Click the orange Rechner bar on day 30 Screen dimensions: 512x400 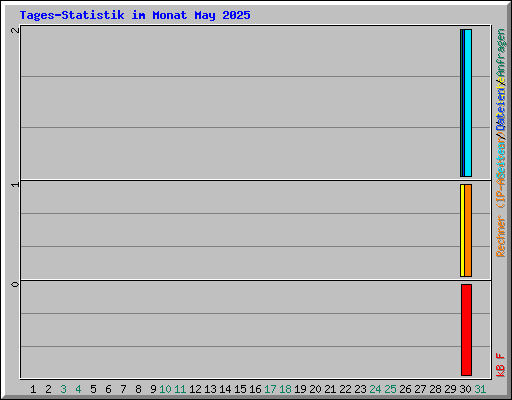point(468,230)
